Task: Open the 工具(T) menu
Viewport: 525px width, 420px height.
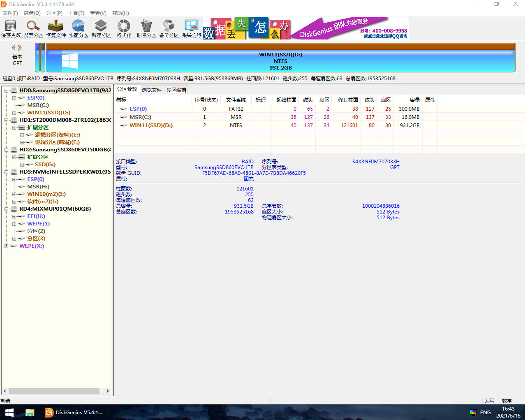Action: (76, 13)
